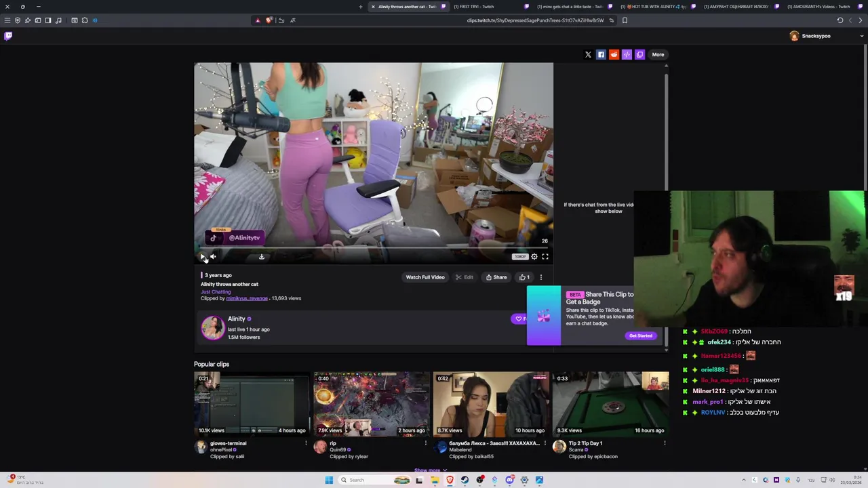The image size is (868, 488).
Task: Open options for Mabelend clip
Action: tap(545, 443)
